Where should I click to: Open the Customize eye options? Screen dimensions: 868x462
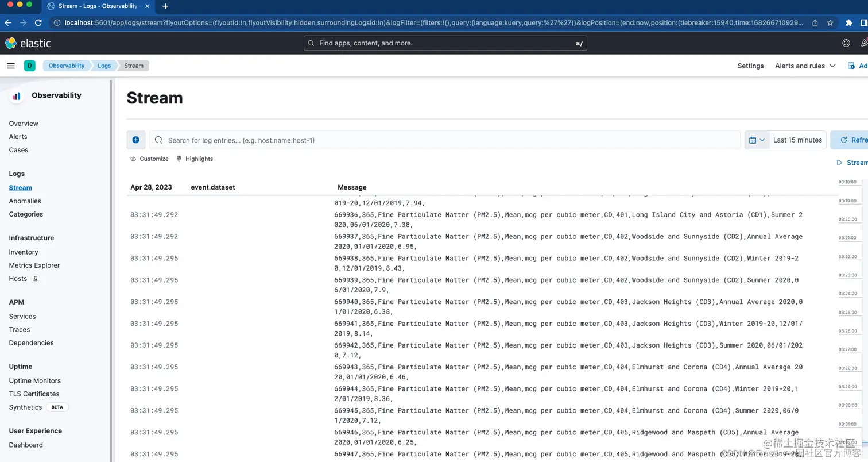[149, 159]
